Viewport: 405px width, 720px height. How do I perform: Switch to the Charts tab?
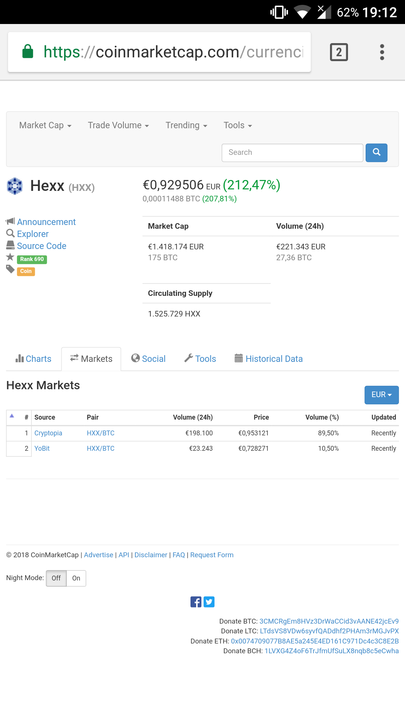[x=34, y=359]
